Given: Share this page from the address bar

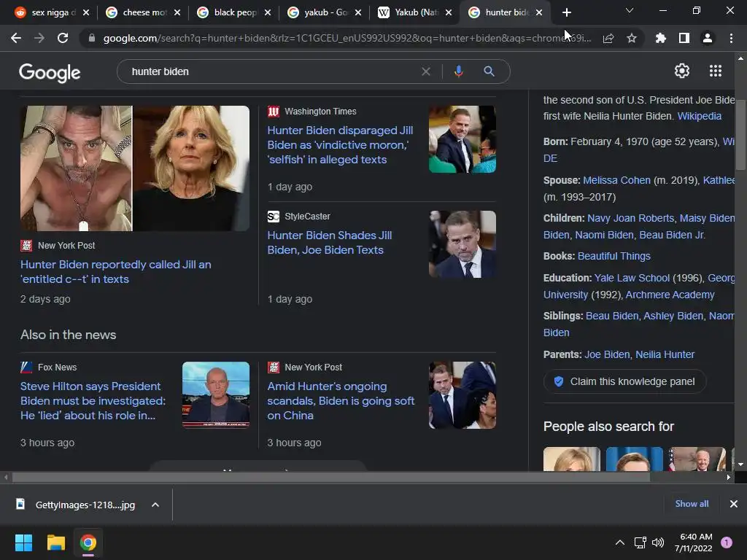Looking at the screenshot, I should coord(608,38).
